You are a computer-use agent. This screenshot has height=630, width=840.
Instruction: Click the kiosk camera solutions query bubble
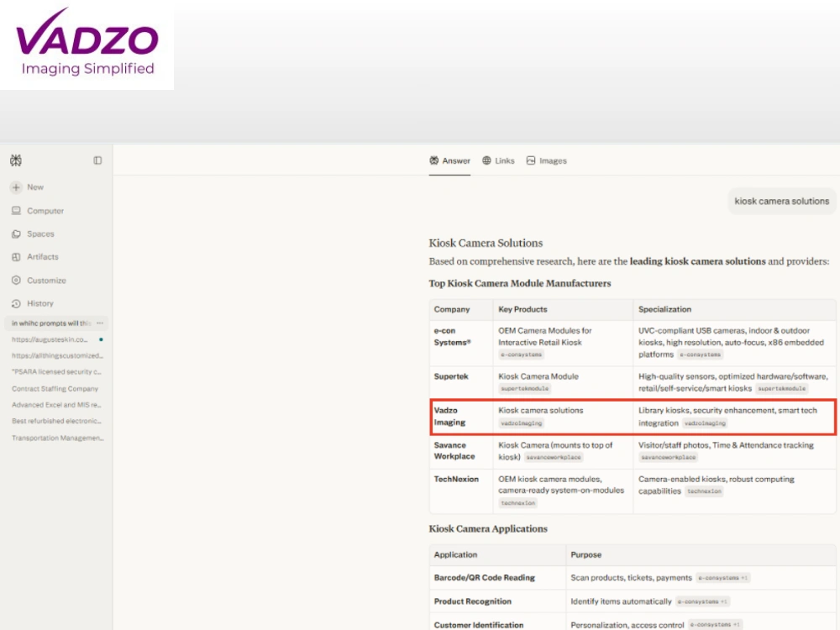pos(781,201)
